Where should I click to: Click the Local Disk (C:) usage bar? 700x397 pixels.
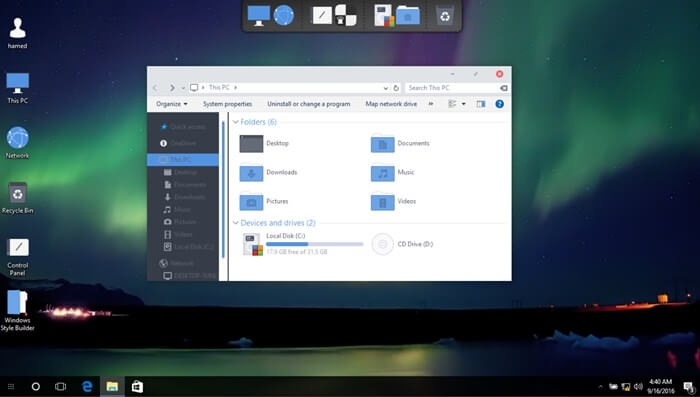315,244
